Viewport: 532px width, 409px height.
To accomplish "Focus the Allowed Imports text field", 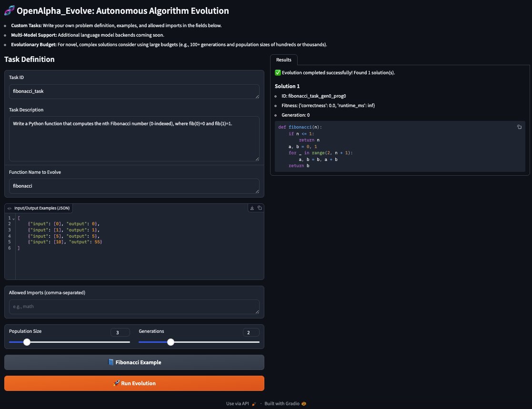I will click(134, 307).
